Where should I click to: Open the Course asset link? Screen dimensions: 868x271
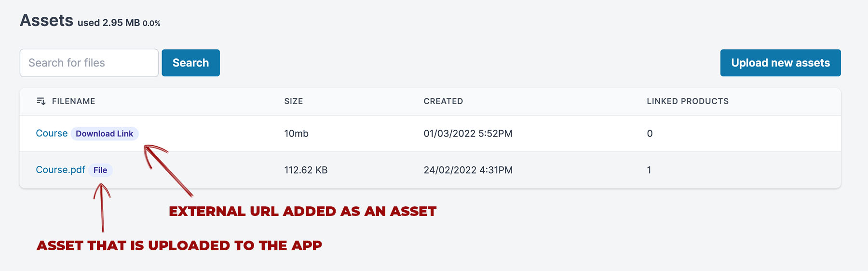(52, 134)
